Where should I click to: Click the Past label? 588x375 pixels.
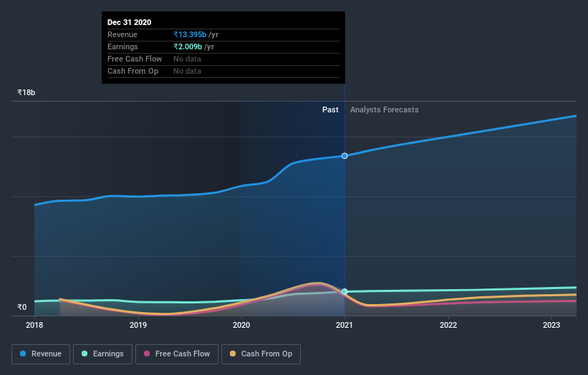click(330, 109)
